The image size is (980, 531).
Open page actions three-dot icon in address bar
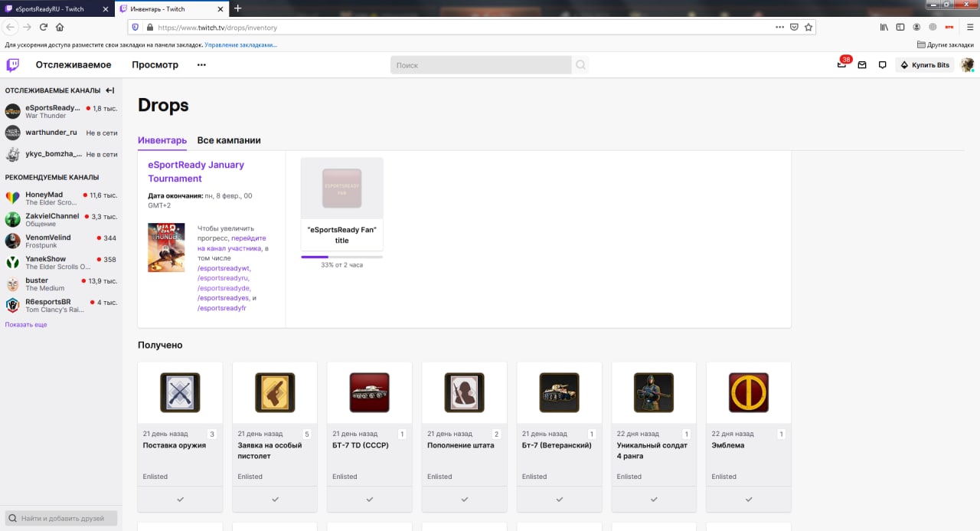(779, 27)
